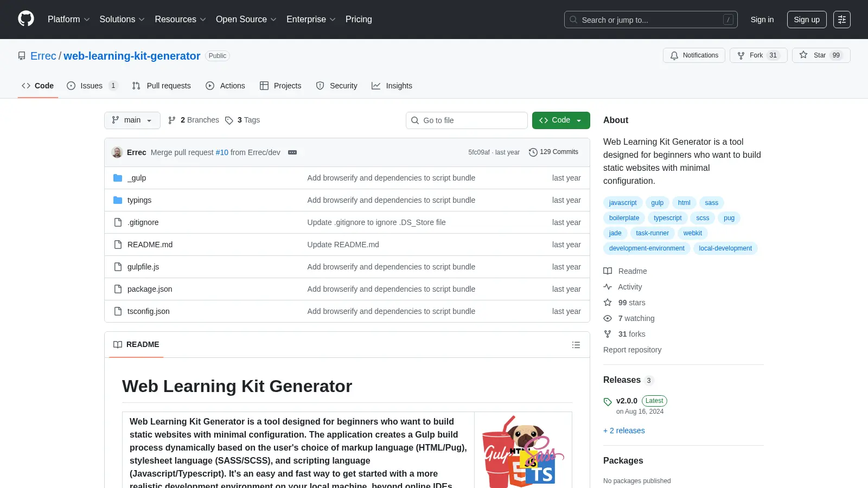Open the command palette icon in header
The image size is (868, 488).
[x=842, y=20]
